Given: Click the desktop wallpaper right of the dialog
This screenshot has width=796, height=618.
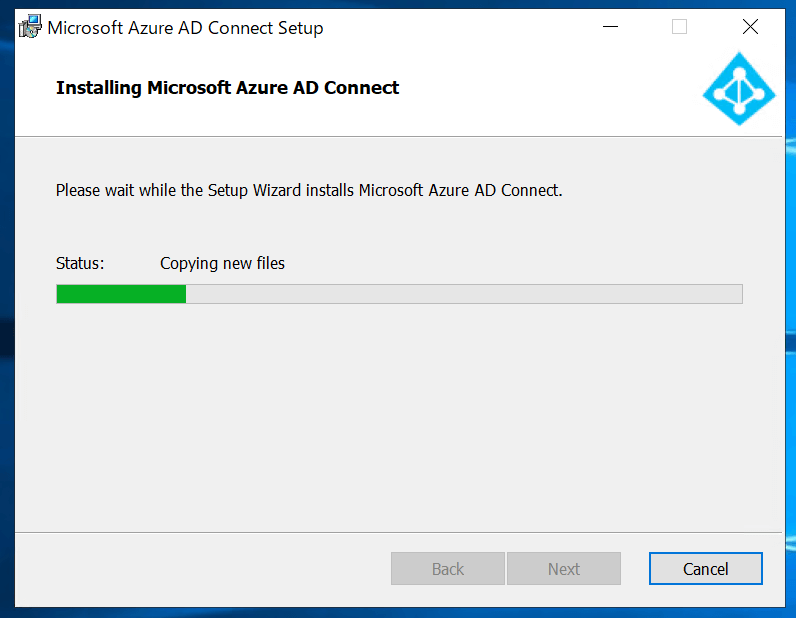Looking at the screenshot, I should [790, 305].
